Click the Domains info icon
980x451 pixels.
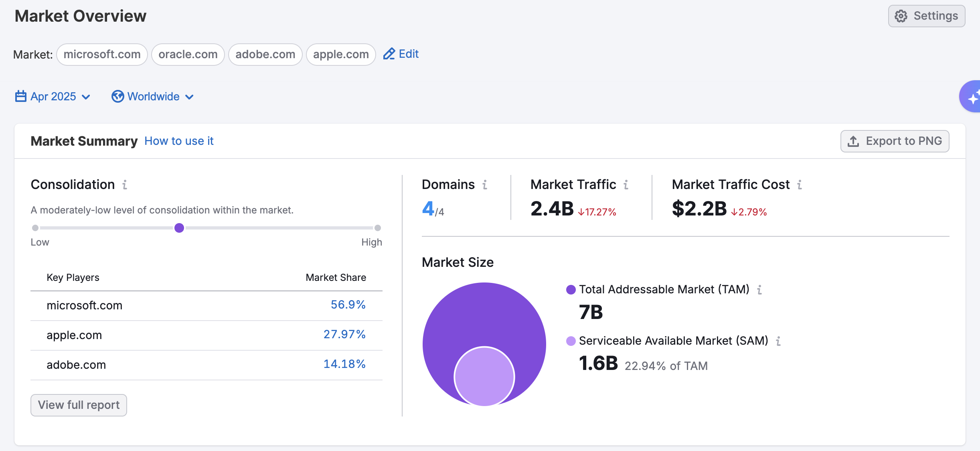coord(485,185)
